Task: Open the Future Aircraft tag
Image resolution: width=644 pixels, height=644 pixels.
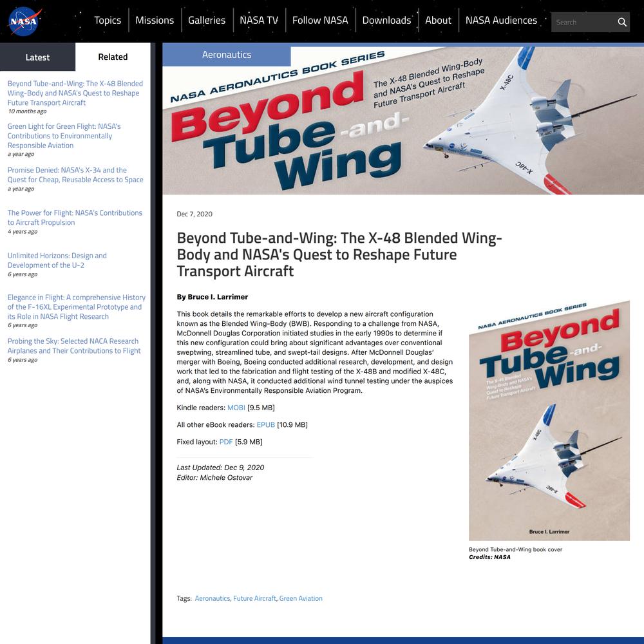Action: pos(254,598)
